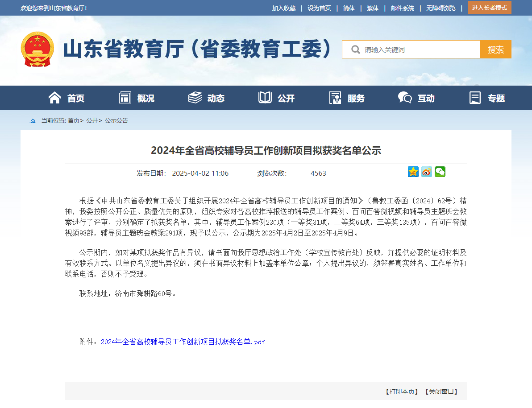This screenshot has width=532, height=408.
Task: Open the 首页 navigation menu item
Action: click(66, 98)
